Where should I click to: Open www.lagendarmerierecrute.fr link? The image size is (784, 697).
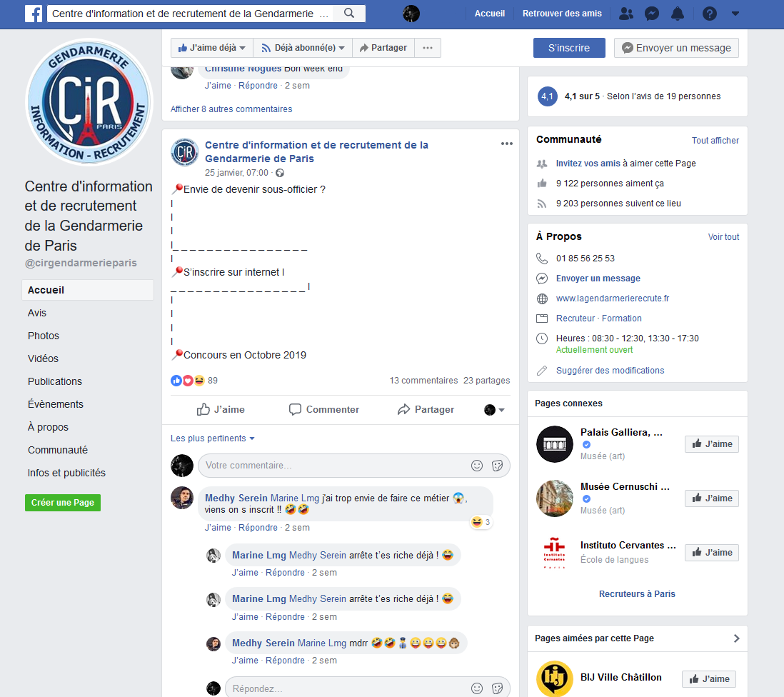click(613, 299)
